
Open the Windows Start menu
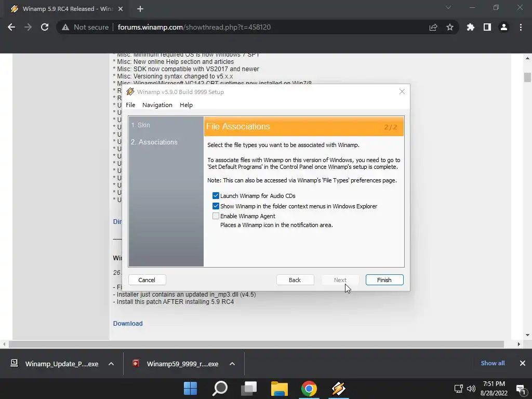(x=190, y=389)
